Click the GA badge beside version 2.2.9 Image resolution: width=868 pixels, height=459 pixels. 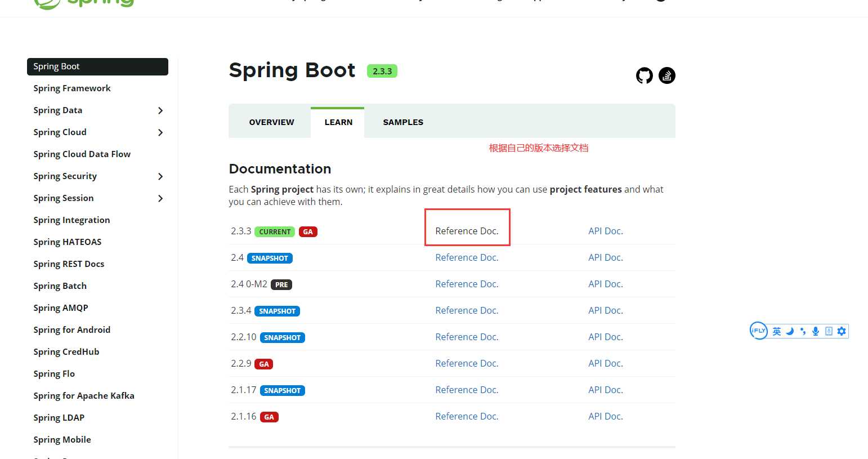pos(264,364)
